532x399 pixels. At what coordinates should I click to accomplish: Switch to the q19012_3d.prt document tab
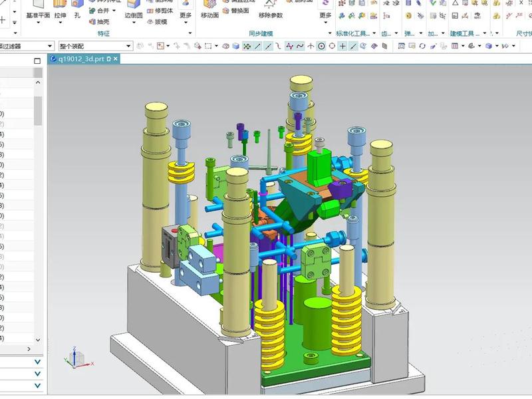80,59
